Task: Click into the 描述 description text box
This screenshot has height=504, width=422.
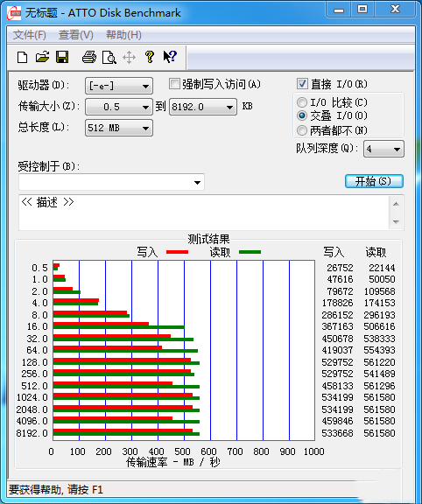Action: [204, 213]
